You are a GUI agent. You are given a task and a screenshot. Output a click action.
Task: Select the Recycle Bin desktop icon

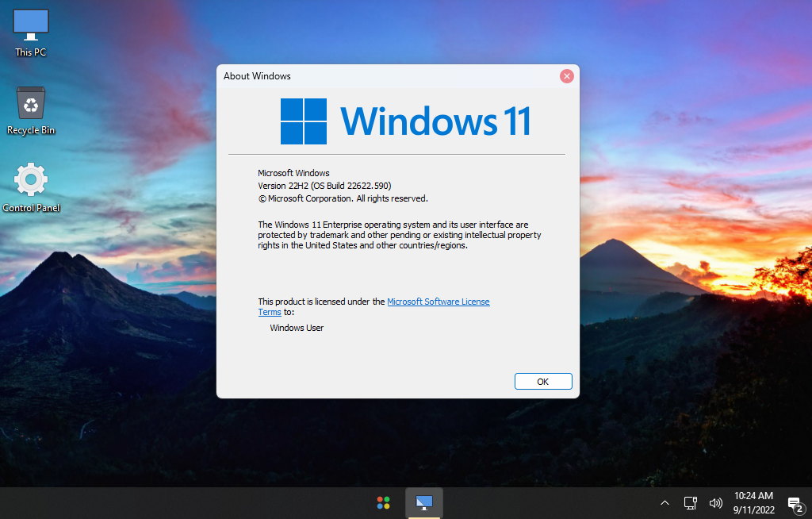click(x=31, y=111)
